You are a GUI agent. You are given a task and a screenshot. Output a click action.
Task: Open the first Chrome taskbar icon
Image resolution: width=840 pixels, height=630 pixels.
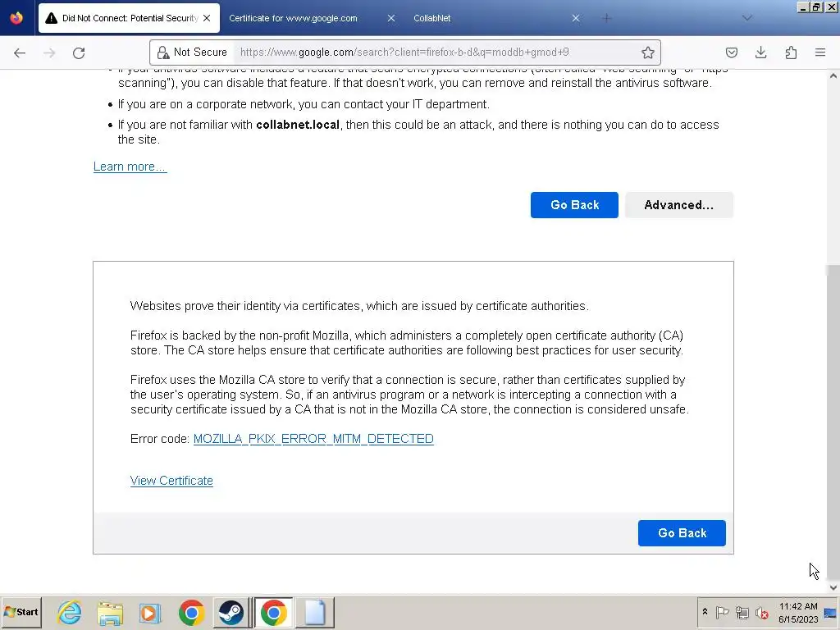(191, 612)
